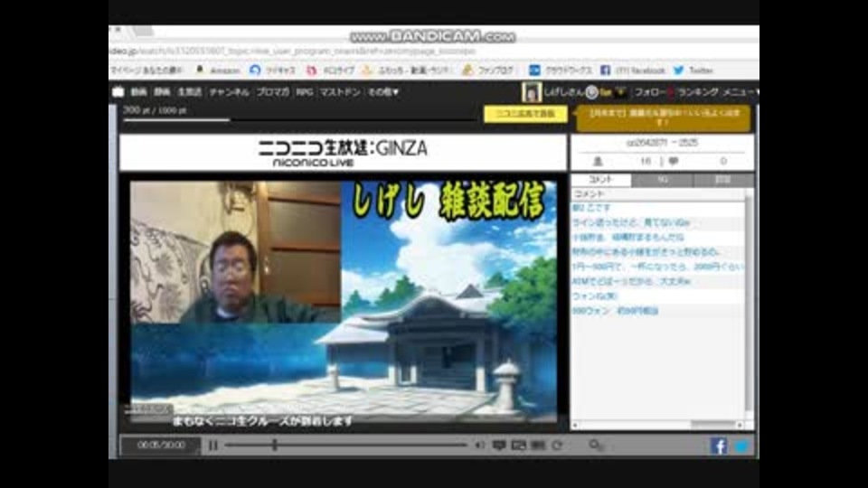Image resolution: width=868 pixels, height=488 pixels.
Task: Open the チャンネル menu item
Action: point(229,92)
